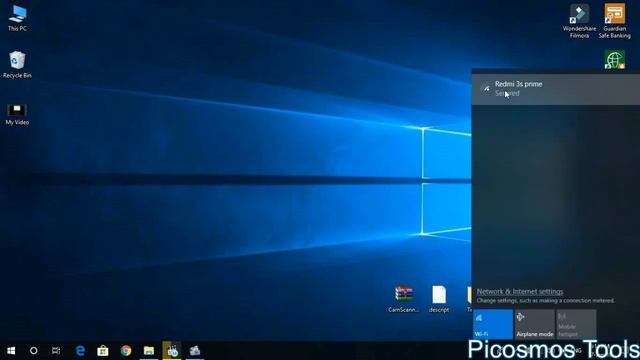
Task: Open My Video desktop shortcut
Action: pyautogui.click(x=17, y=114)
